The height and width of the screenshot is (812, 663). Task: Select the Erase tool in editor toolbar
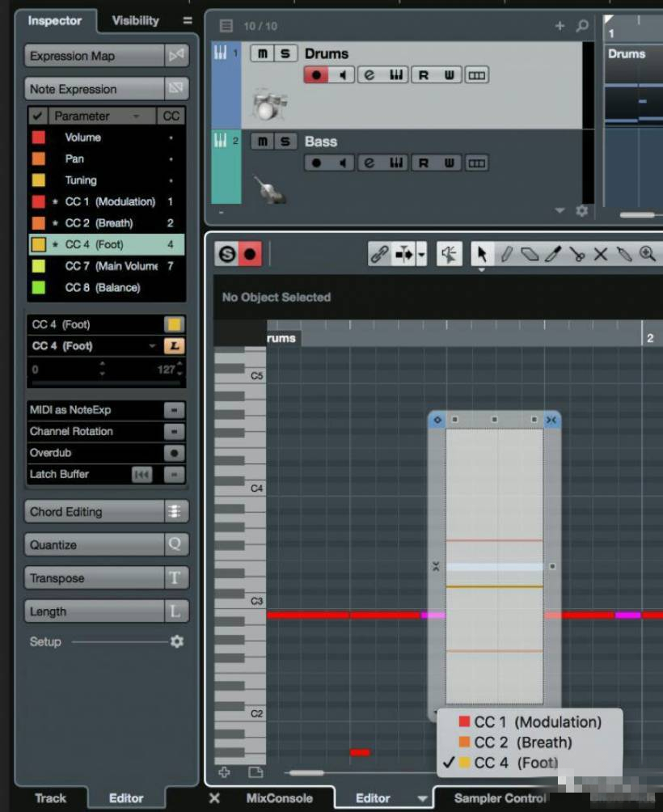(x=530, y=254)
